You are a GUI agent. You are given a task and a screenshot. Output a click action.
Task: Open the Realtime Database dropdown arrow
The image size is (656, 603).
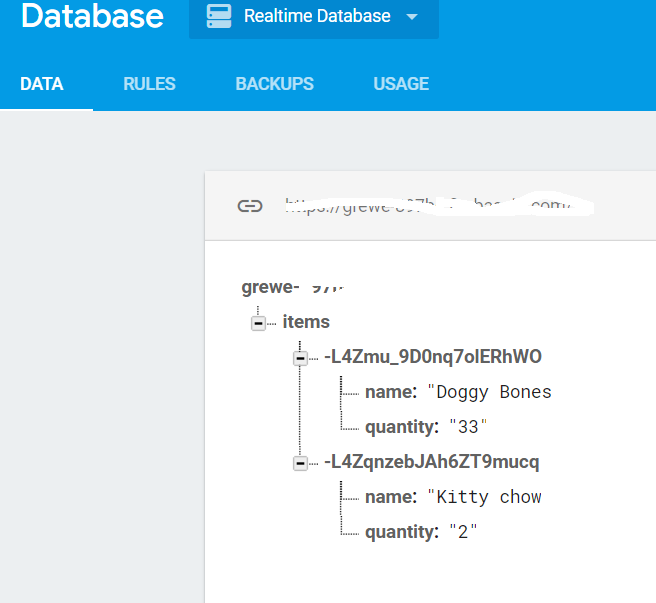(x=413, y=17)
